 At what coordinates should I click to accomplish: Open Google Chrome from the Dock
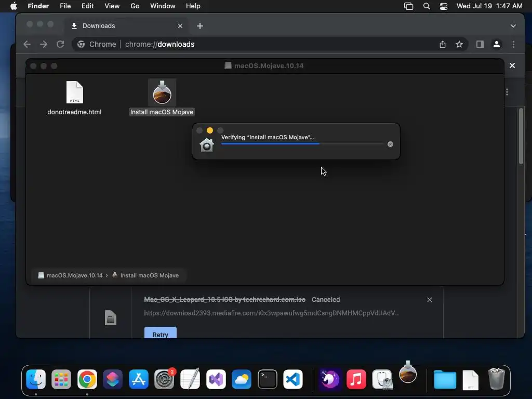tap(87, 379)
